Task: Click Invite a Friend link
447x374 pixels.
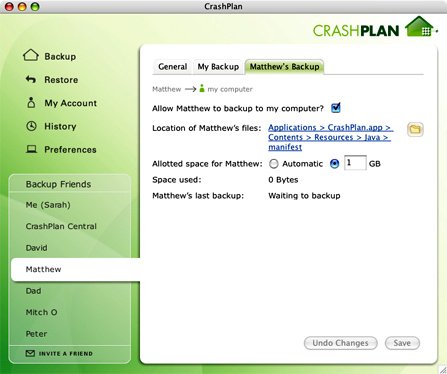Action: click(x=66, y=354)
